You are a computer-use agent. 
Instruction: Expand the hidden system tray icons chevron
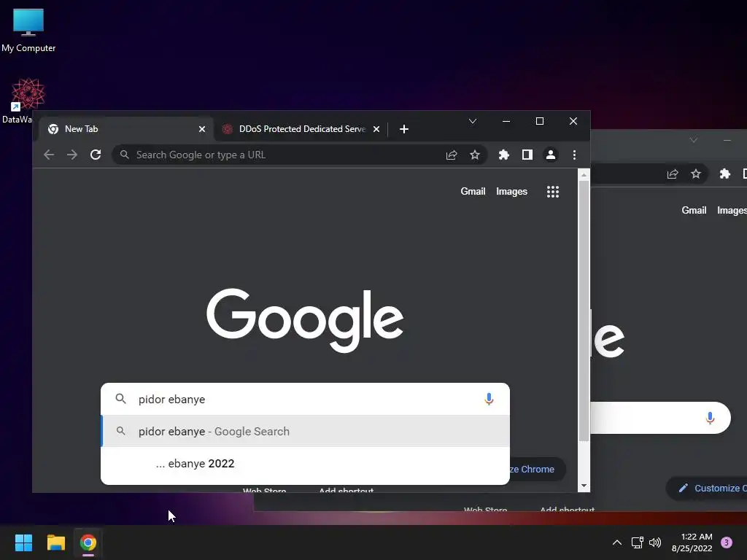click(x=617, y=542)
